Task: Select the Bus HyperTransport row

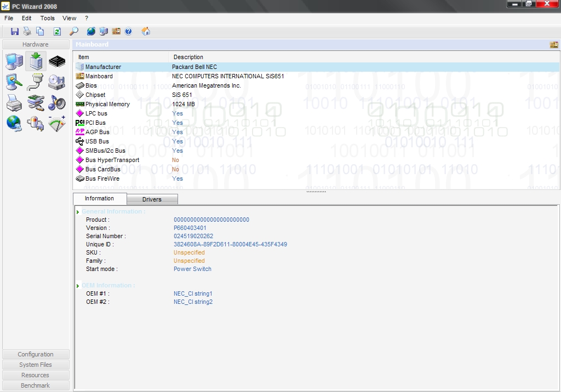Action: pos(317,160)
